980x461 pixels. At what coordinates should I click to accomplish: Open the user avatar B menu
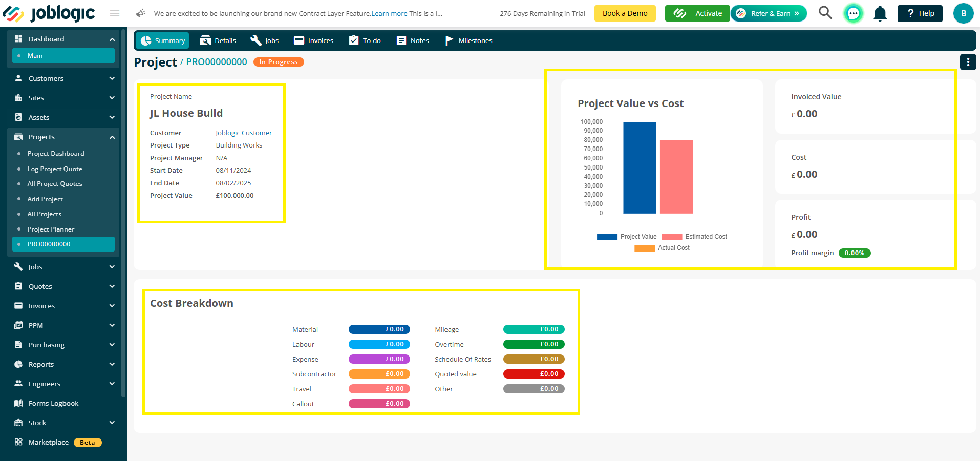click(x=963, y=13)
